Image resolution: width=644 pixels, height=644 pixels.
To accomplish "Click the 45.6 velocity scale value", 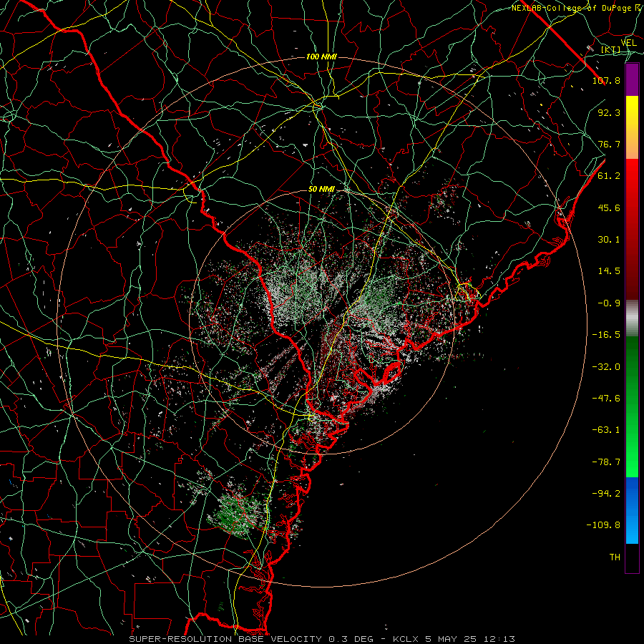I will [x=609, y=208].
